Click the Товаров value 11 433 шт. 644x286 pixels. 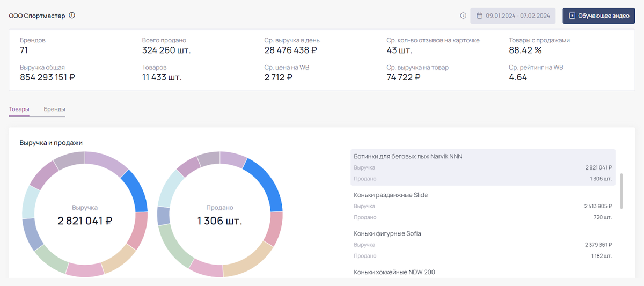162,77
